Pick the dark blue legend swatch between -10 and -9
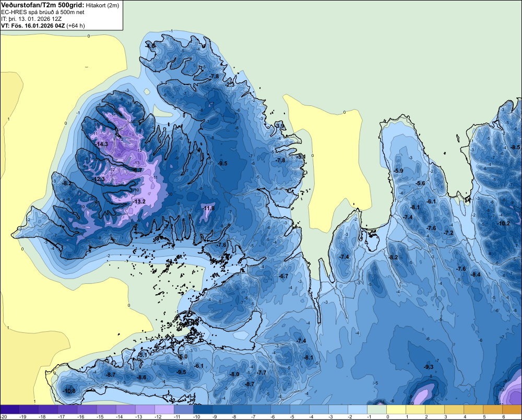 point(203,410)
